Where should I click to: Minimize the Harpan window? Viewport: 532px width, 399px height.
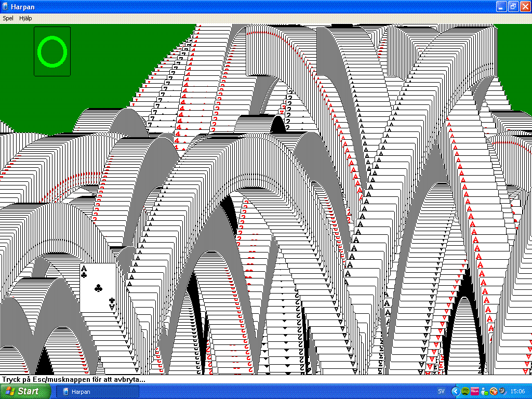pyautogui.click(x=501, y=6)
